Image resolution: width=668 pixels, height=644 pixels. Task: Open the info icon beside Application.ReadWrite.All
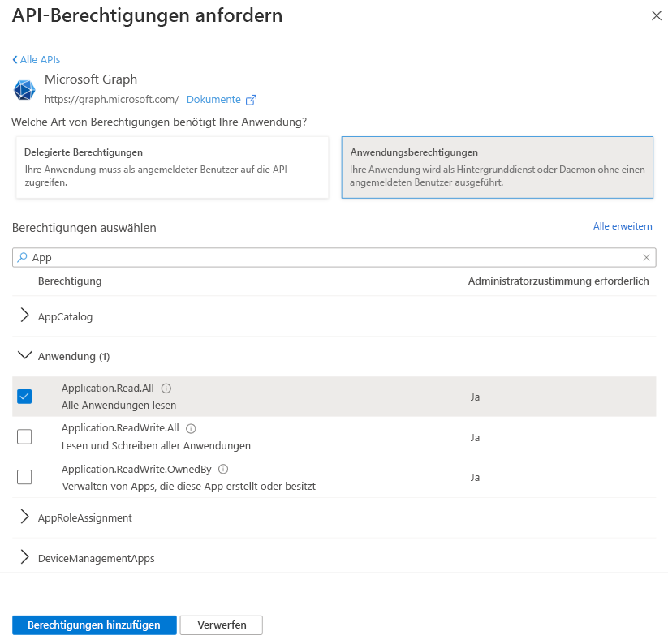pyautogui.click(x=191, y=427)
